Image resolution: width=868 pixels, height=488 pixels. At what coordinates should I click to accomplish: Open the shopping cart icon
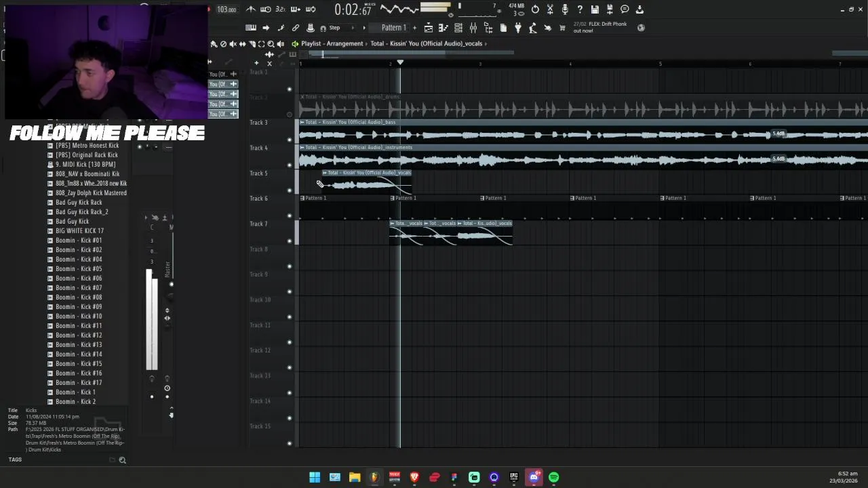562,28
